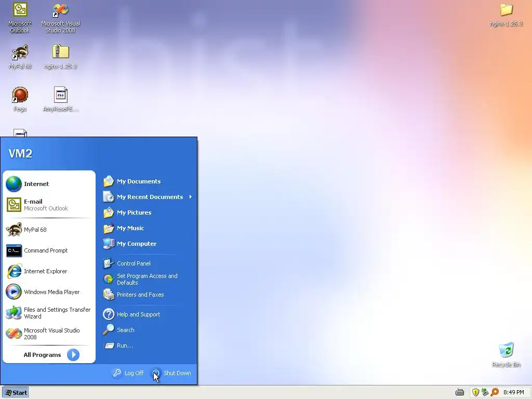Launch MyPal 68 from Start menu
Image resolution: width=532 pixels, height=399 pixels.
(49, 230)
